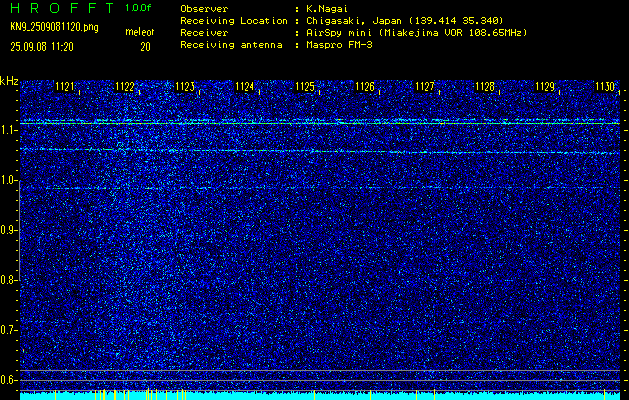The width and height of the screenshot is (629, 400).
Task: Click the 1128 time marker
Action: click(x=485, y=87)
